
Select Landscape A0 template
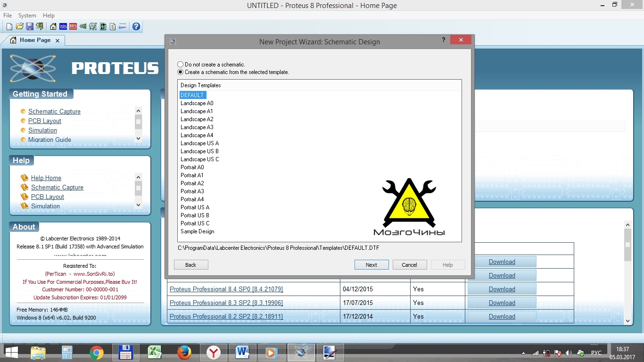[197, 103]
